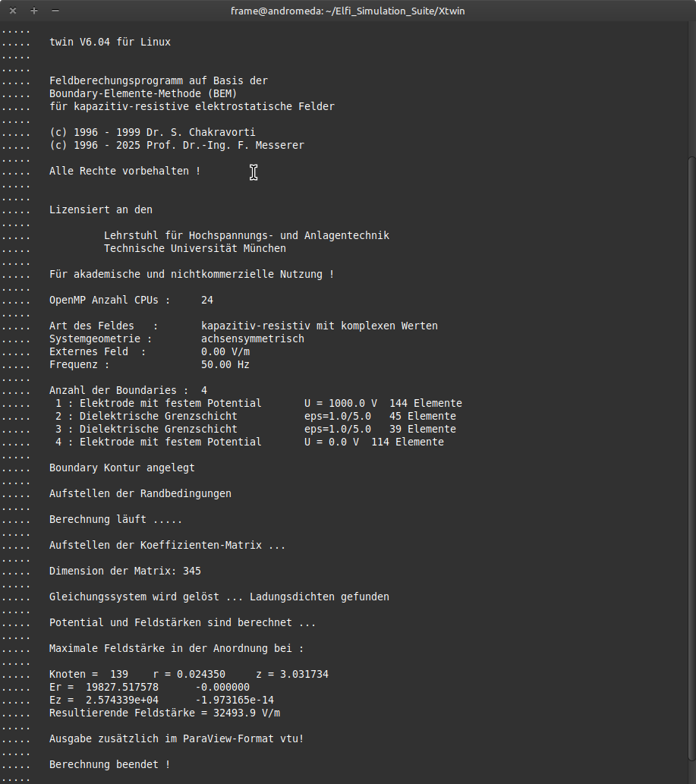This screenshot has height=784, width=696.
Task: Click the minus icon in the title bar
Action: [x=55, y=11]
